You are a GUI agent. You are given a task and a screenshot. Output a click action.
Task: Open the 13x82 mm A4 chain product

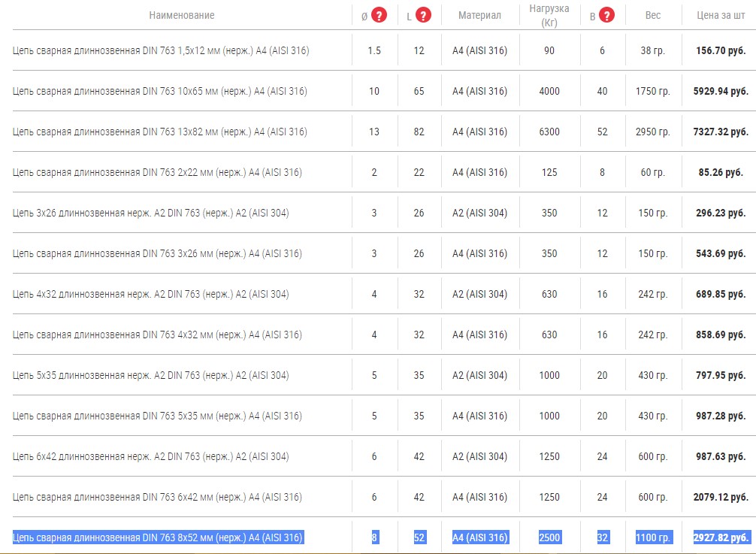159,132
